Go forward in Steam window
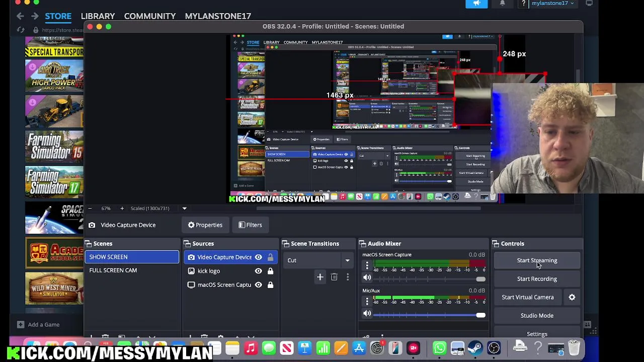644x362 pixels. [35, 16]
